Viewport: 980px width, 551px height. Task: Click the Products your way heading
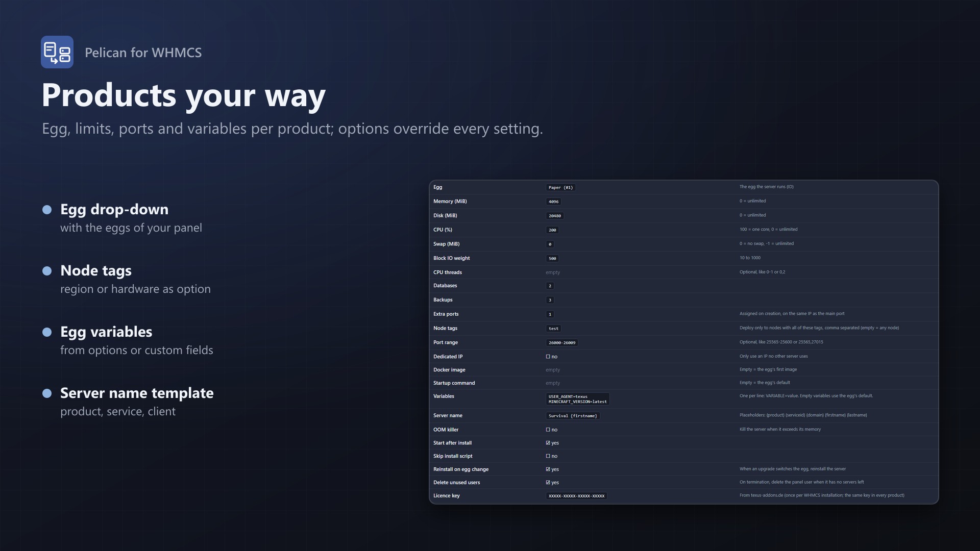(184, 95)
